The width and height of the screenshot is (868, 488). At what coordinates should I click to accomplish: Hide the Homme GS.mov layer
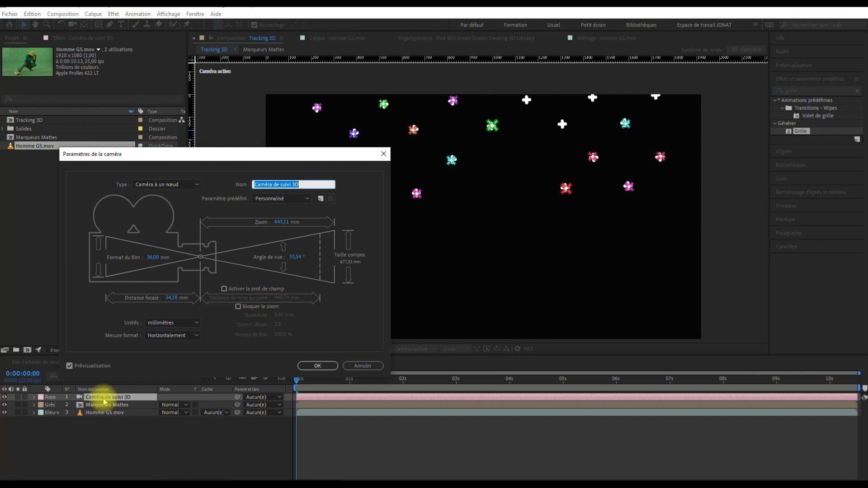[5, 413]
